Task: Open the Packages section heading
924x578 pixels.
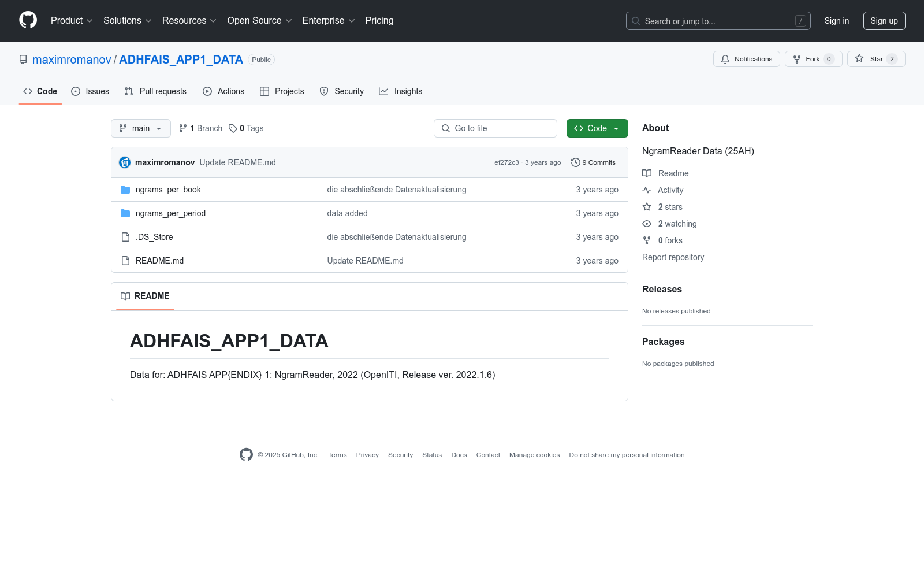Action: pyautogui.click(x=663, y=342)
